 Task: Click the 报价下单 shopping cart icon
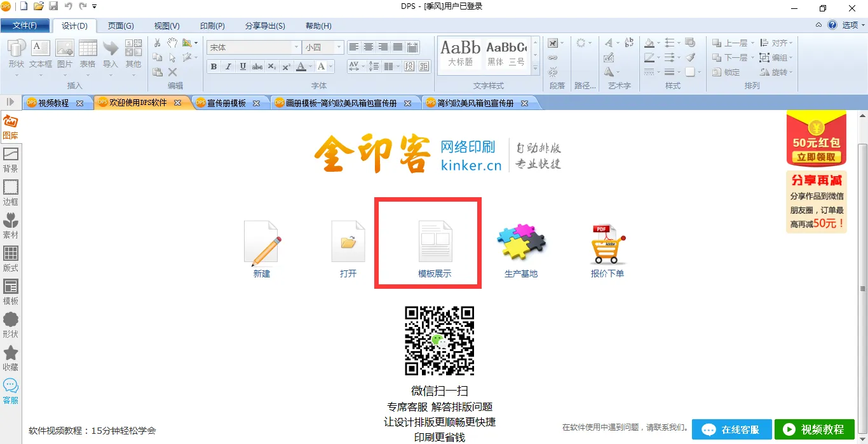(607, 243)
